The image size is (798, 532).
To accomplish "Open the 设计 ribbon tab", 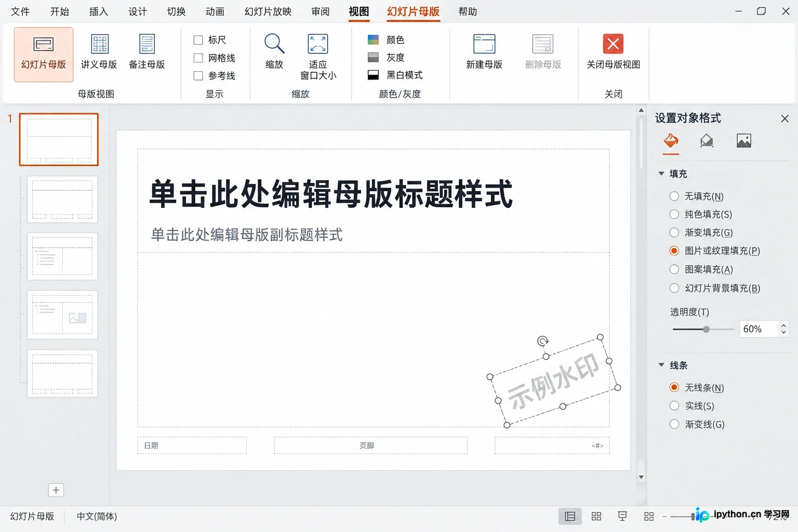I will [x=138, y=11].
